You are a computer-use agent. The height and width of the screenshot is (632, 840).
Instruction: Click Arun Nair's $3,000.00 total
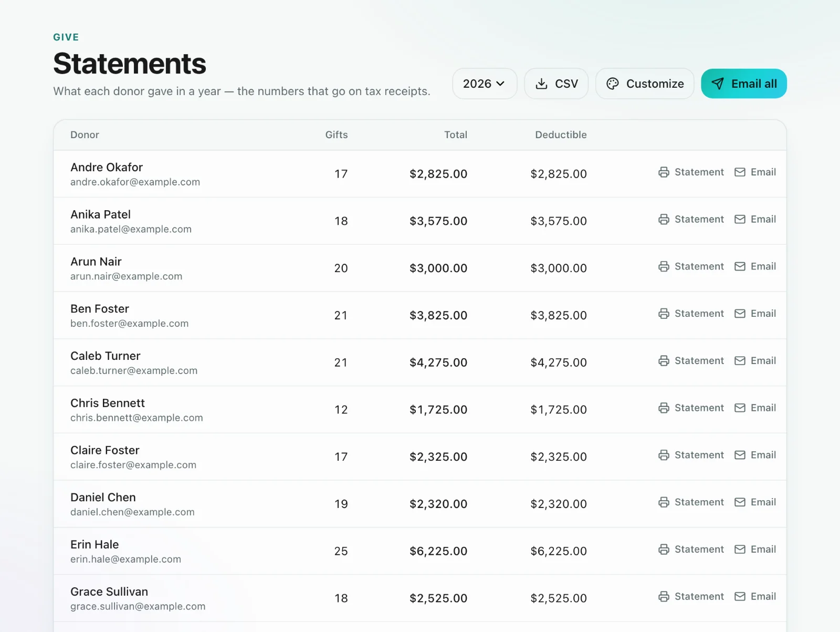pos(438,268)
